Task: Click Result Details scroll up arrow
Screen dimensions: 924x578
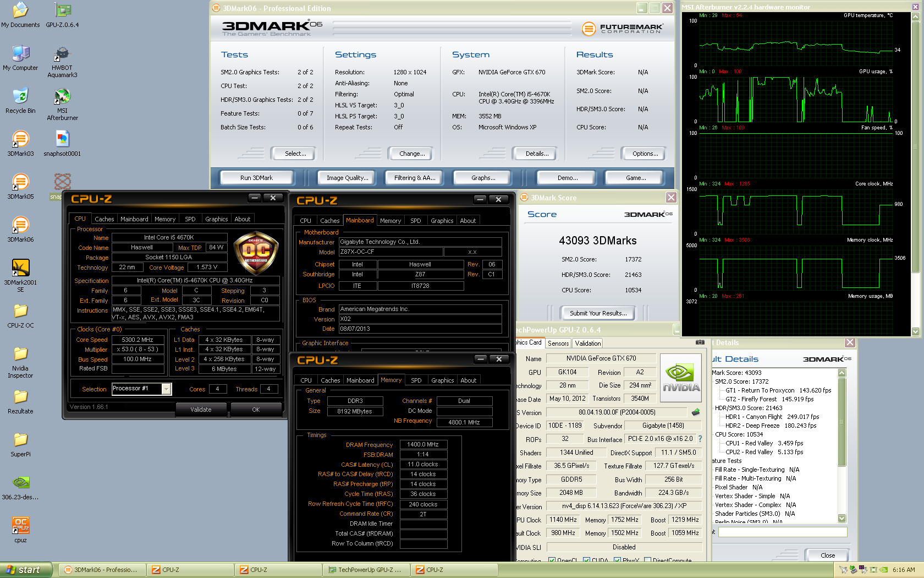Action: coord(842,373)
